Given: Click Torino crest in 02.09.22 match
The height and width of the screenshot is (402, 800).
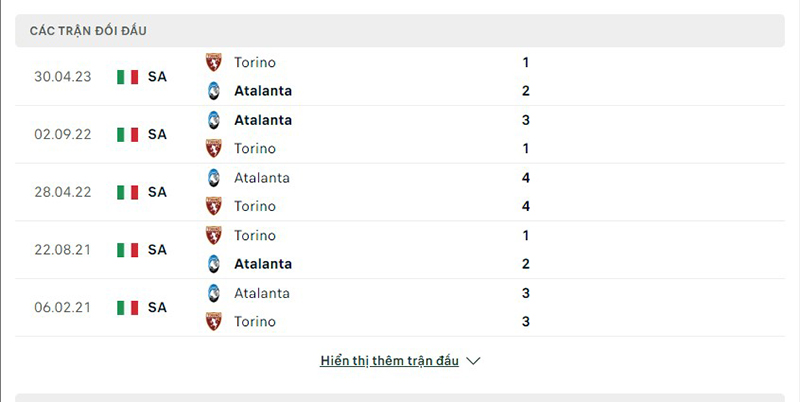Looking at the screenshot, I should click(x=213, y=149).
